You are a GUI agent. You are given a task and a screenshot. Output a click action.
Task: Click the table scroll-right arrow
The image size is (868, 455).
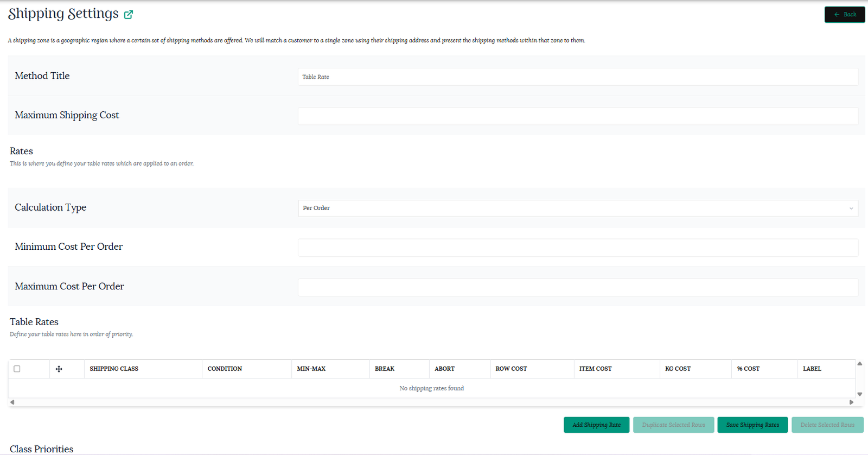851,402
